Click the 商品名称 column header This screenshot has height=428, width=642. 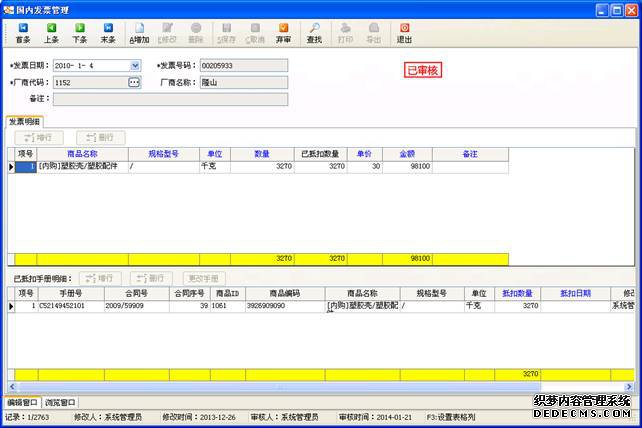pos(81,154)
